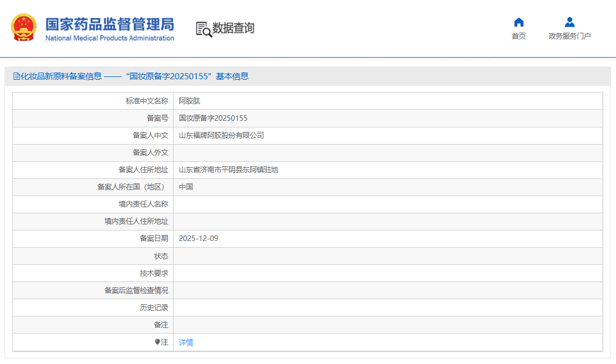The image size is (616, 364).
Task: Open the 详情 link
Action: pyautogui.click(x=186, y=342)
